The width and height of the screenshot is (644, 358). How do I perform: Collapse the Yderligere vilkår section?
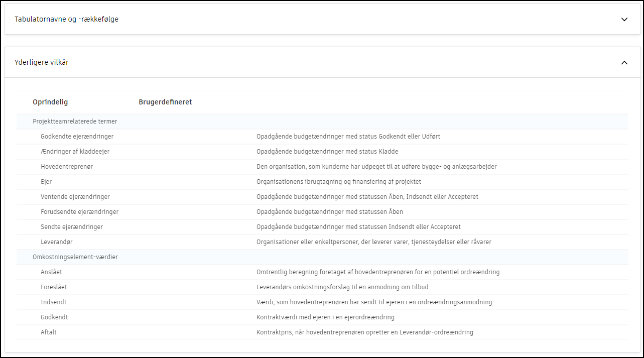point(624,63)
